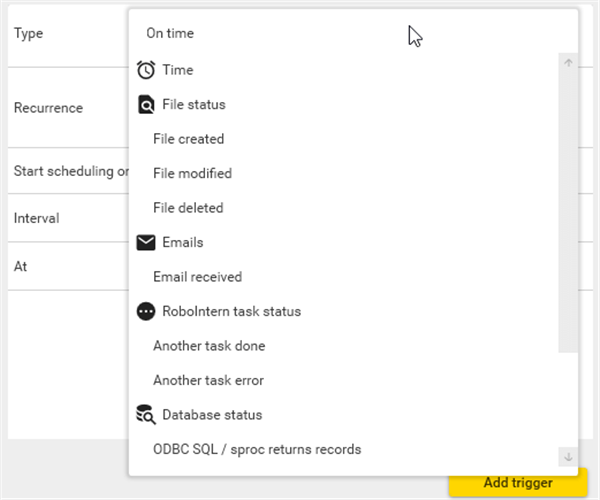The image size is (600, 500).
Task: Select 'On time' trigger option
Action: [170, 33]
